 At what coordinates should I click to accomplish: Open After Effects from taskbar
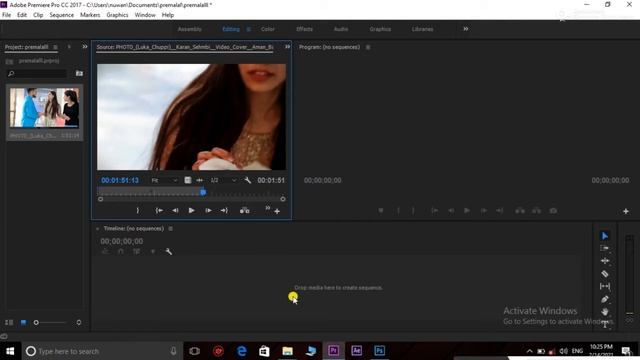[356, 351]
